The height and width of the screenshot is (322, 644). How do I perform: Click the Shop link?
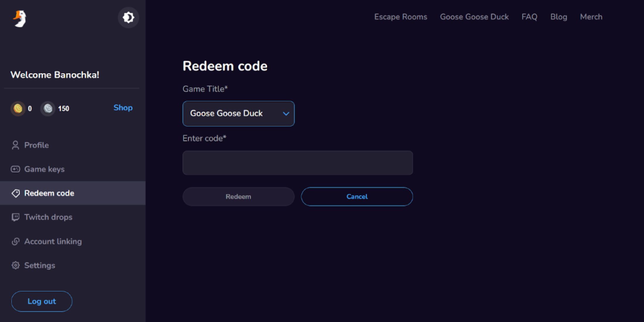pos(123,108)
